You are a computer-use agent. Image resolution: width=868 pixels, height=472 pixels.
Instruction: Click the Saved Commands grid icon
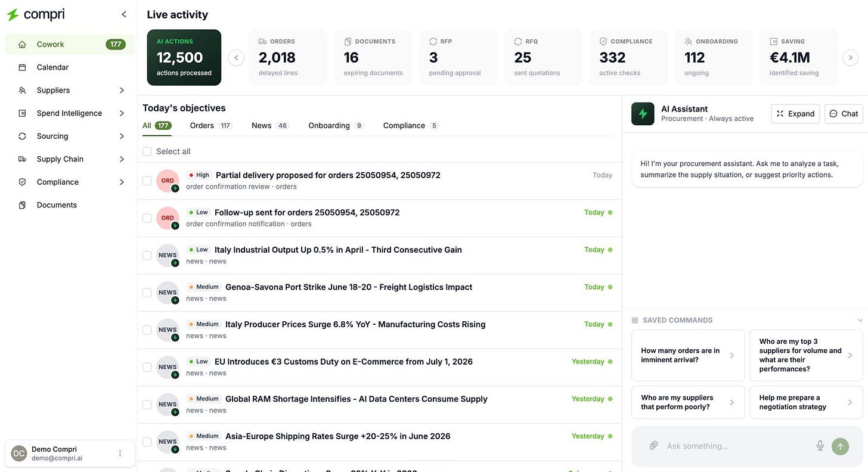click(x=635, y=320)
